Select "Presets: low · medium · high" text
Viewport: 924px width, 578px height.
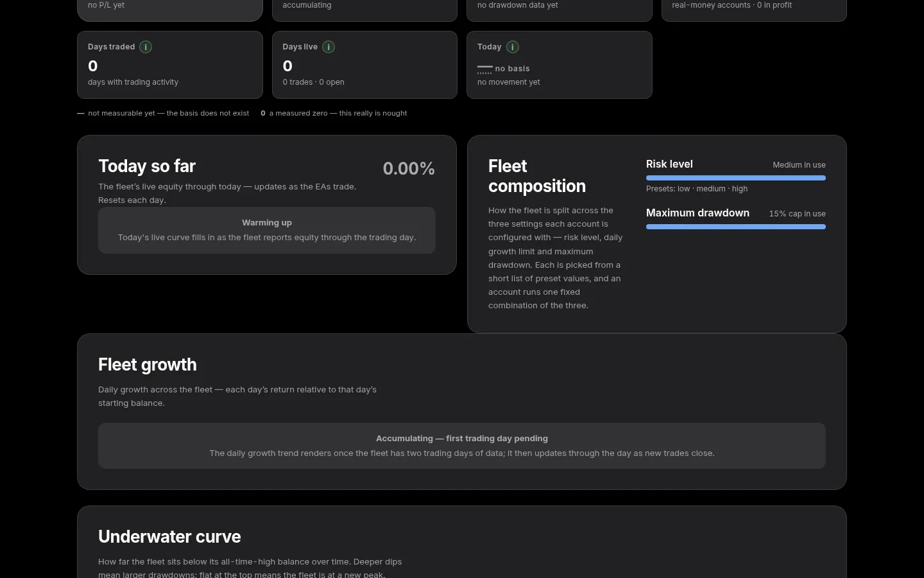(697, 189)
